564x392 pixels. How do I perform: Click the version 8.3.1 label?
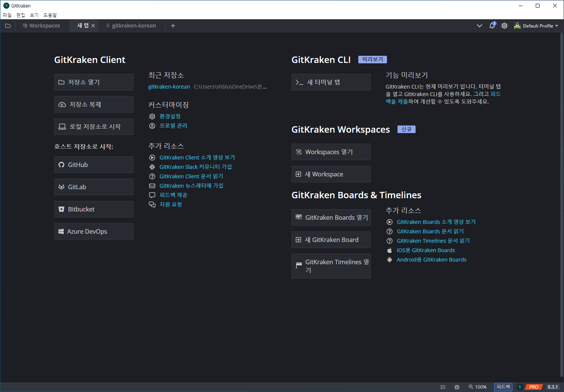553,387
